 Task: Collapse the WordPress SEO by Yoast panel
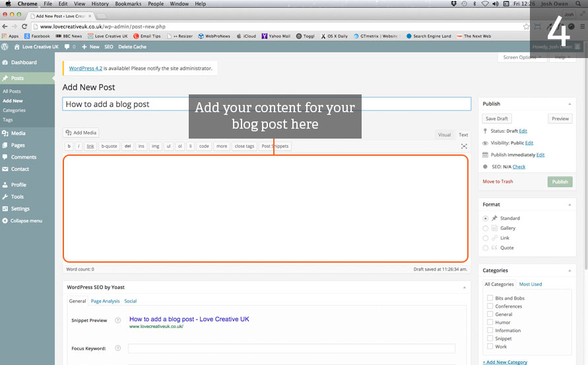(464, 288)
